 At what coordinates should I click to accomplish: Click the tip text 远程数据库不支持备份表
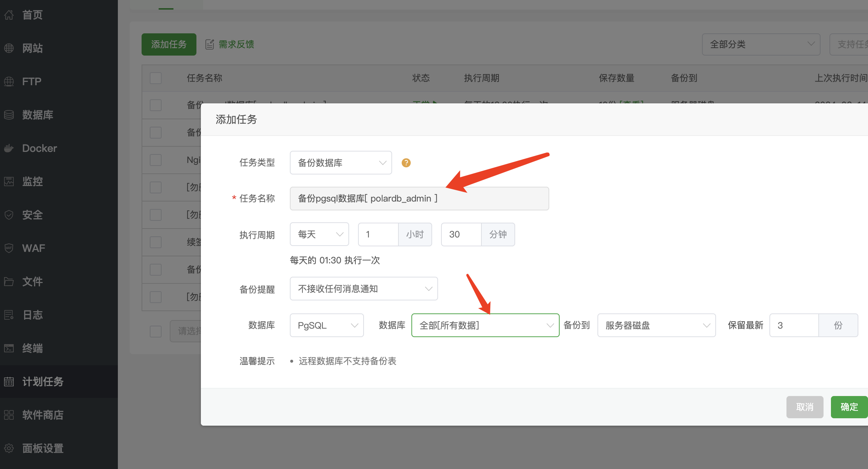(x=348, y=361)
